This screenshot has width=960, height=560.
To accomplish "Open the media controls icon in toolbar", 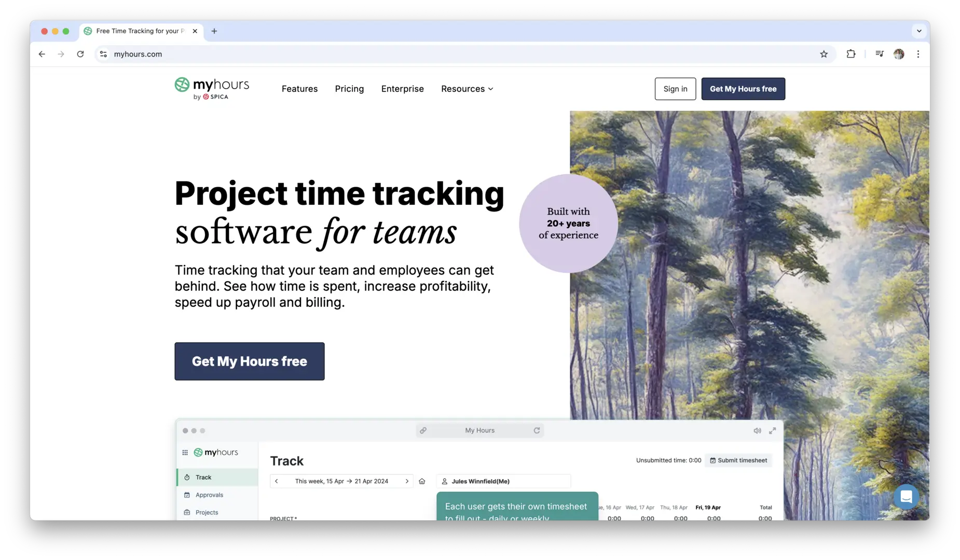I will pos(880,54).
